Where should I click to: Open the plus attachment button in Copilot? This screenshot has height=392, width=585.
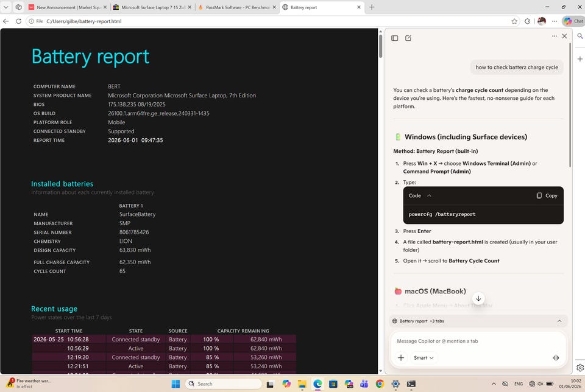(401, 358)
